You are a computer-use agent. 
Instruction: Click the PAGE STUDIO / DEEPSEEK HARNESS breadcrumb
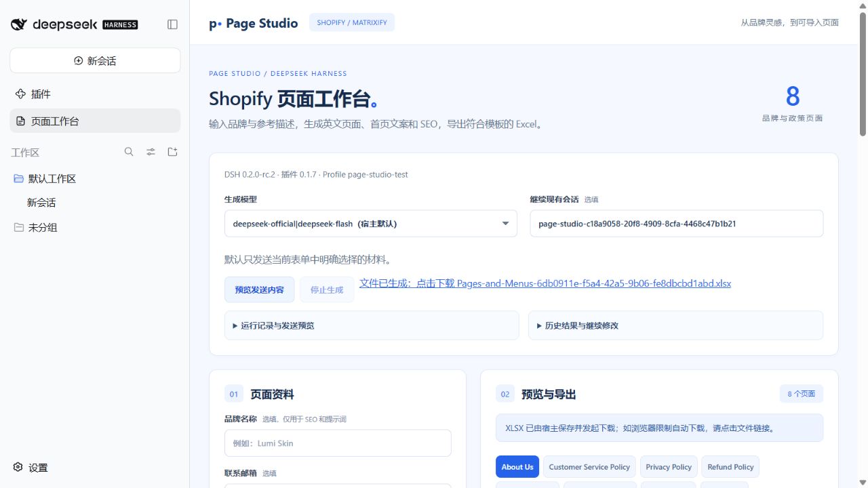click(x=278, y=73)
